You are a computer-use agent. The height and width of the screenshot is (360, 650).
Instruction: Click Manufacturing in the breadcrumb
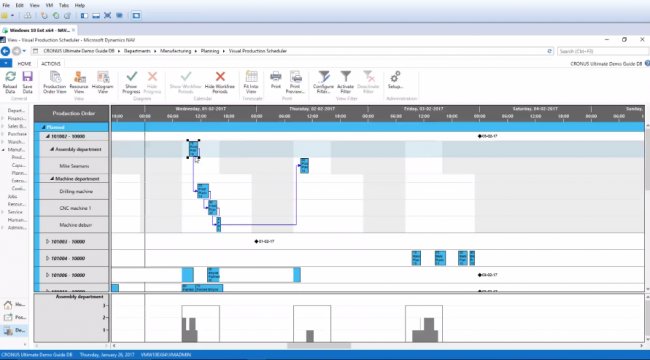pos(175,51)
